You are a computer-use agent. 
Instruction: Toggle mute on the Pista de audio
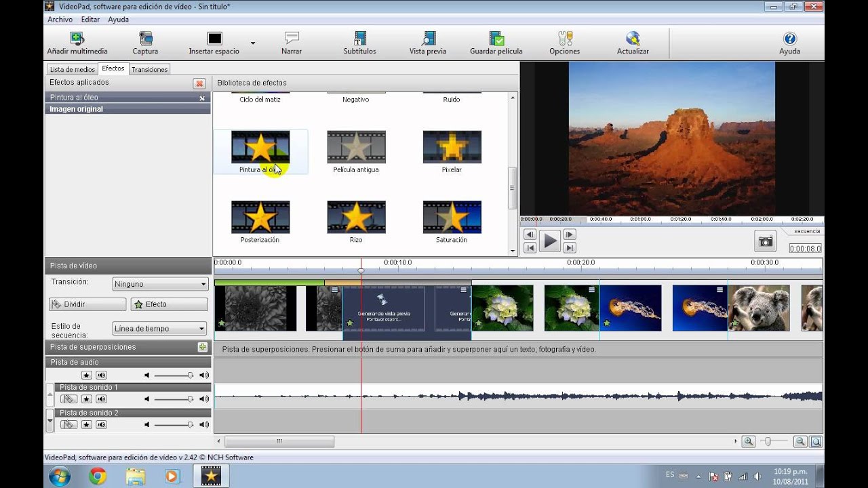point(102,375)
